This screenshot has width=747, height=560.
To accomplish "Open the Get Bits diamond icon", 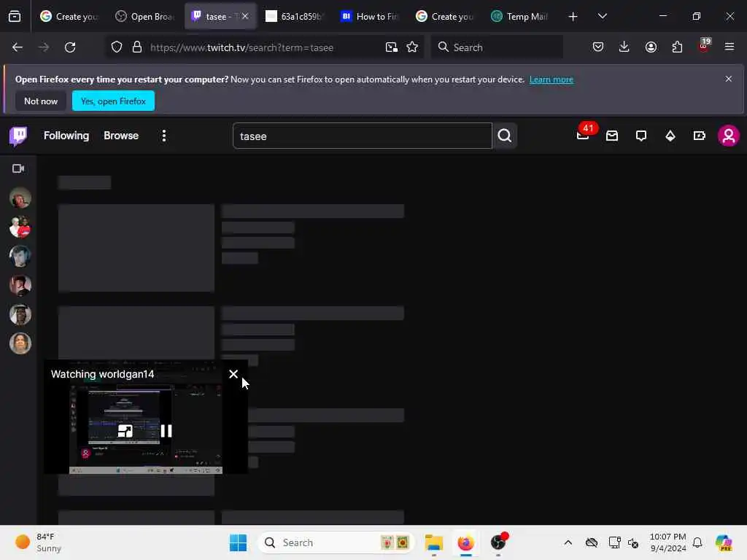I will click(x=670, y=136).
